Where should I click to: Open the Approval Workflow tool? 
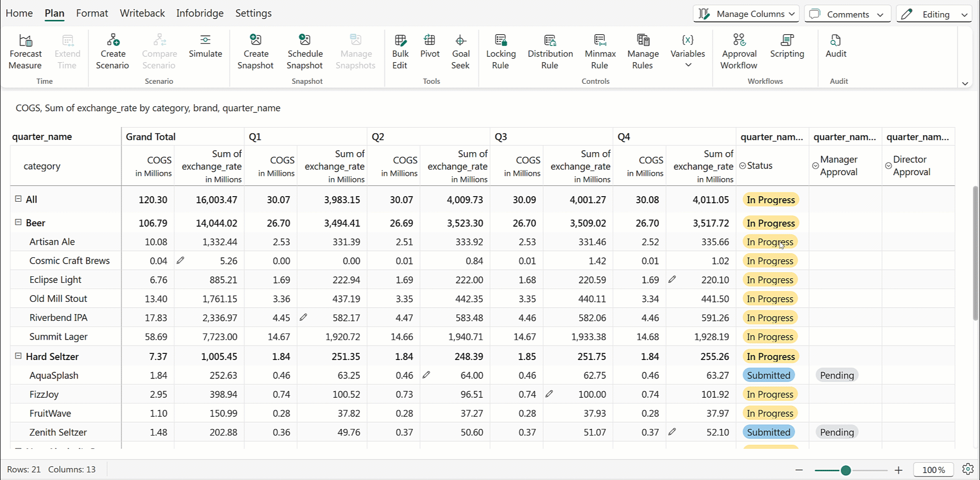click(x=739, y=52)
